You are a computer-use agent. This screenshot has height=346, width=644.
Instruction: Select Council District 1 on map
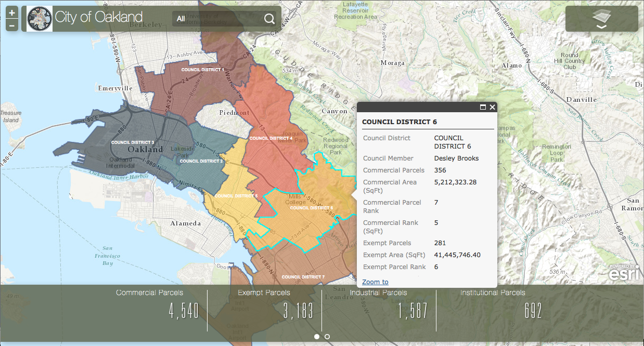(202, 69)
